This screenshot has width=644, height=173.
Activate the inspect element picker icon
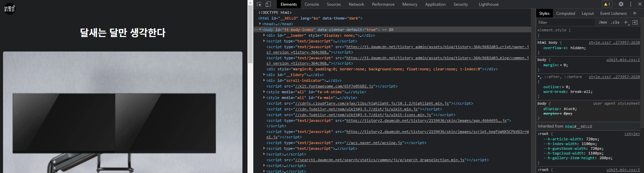coord(259,4)
